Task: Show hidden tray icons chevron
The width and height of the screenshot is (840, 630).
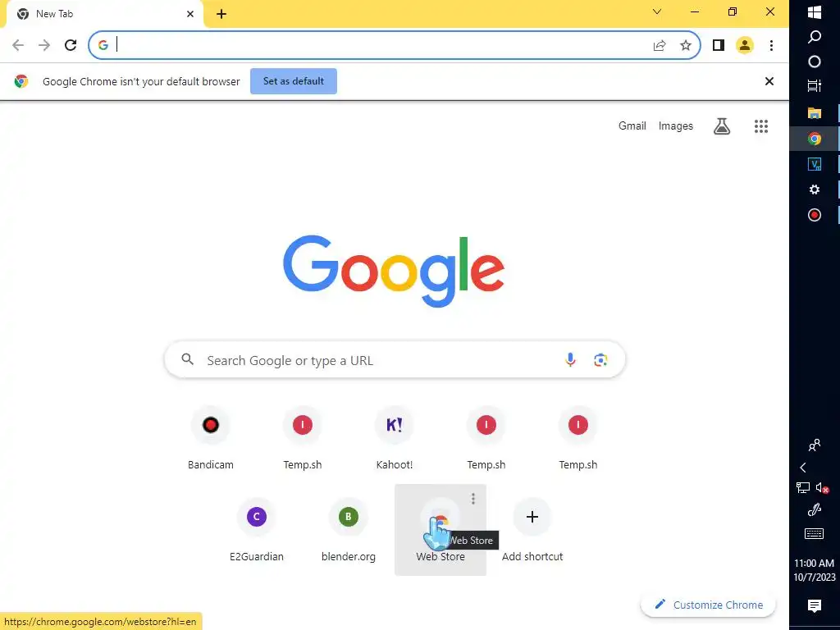Action: click(803, 468)
